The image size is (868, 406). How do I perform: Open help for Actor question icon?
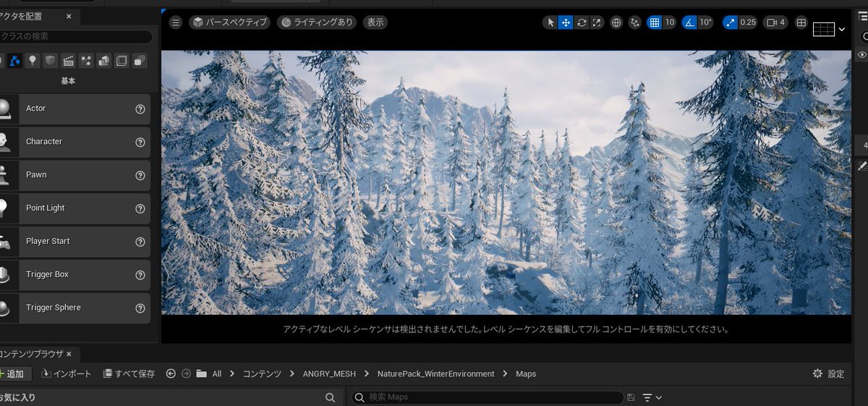pyautogui.click(x=140, y=109)
